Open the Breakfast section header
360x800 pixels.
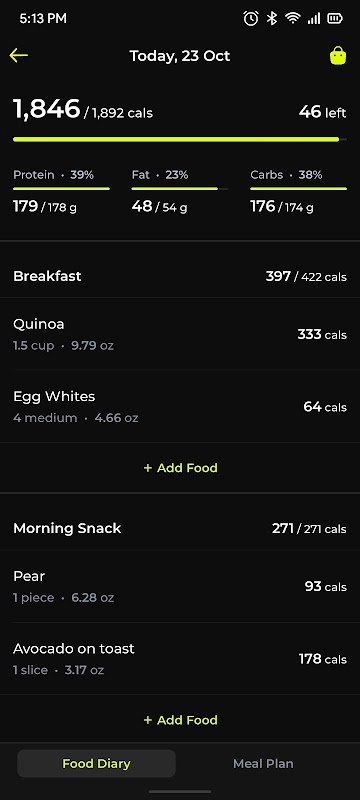click(x=180, y=277)
